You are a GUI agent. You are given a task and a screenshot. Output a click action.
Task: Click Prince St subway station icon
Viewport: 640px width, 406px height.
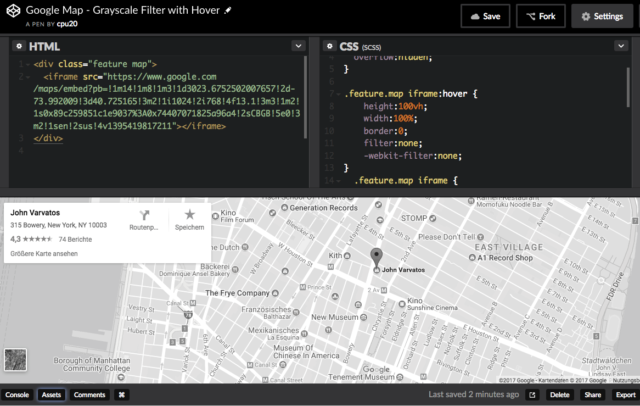(303, 287)
